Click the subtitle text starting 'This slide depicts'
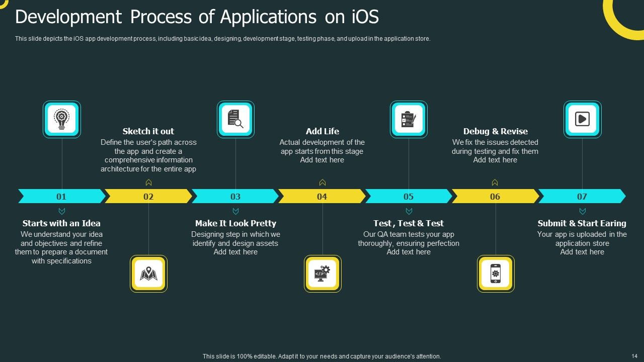Viewport: 644px width, 362px height. tap(223, 39)
